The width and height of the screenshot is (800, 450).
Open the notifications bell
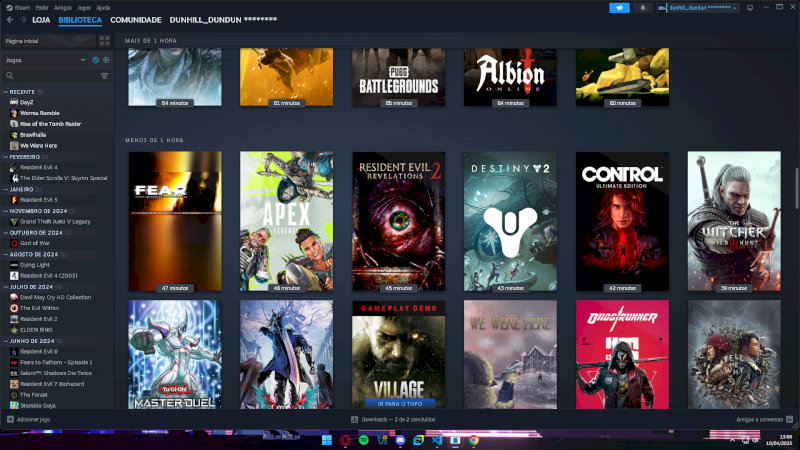point(645,7)
